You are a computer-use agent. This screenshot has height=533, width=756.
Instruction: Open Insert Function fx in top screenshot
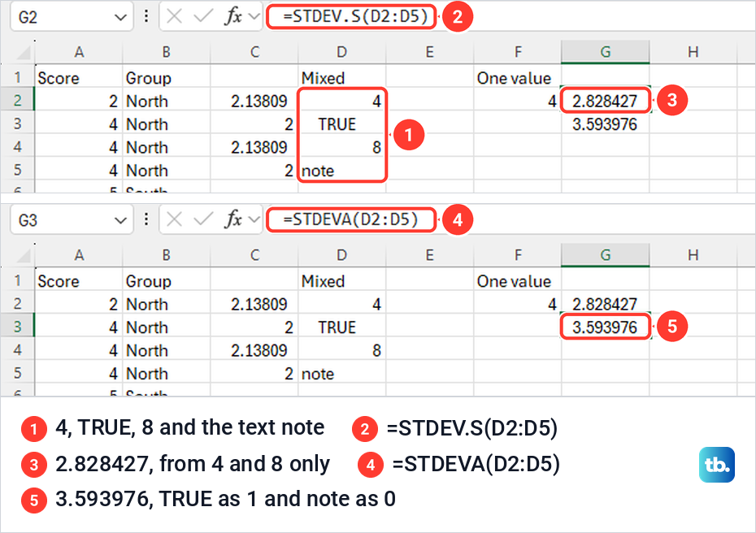(233, 17)
